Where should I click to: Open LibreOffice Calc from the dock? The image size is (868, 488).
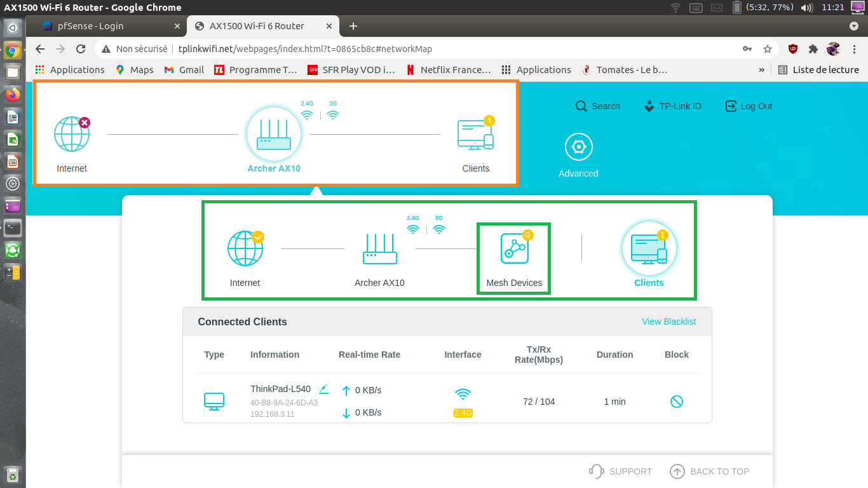[x=13, y=139]
